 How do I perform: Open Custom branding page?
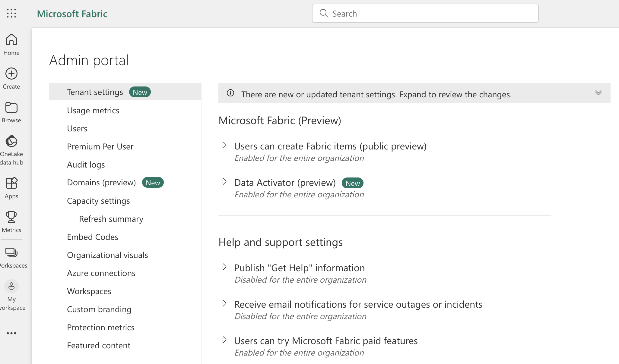pyautogui.click(x=99, y=309)
